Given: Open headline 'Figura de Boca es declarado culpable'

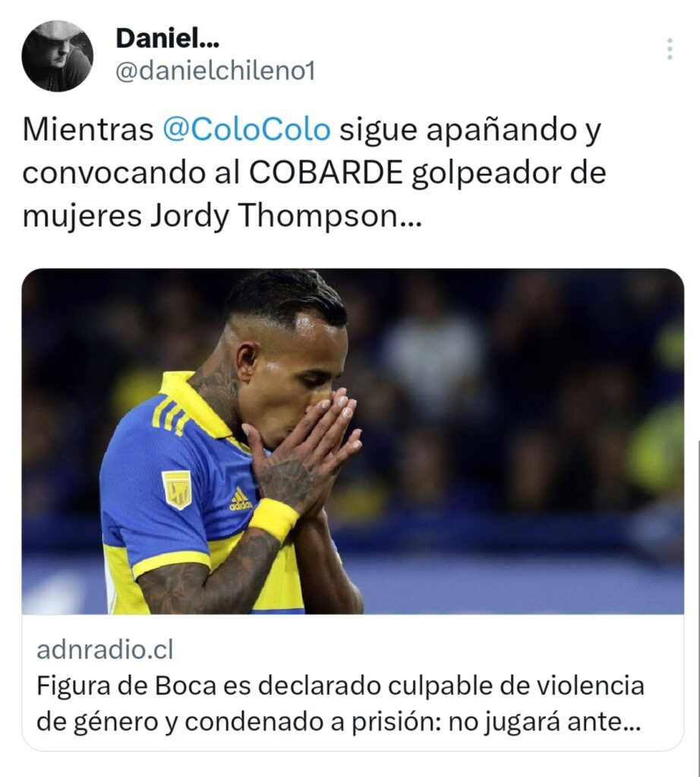Looking at the screenshot, I should (341, 686).
